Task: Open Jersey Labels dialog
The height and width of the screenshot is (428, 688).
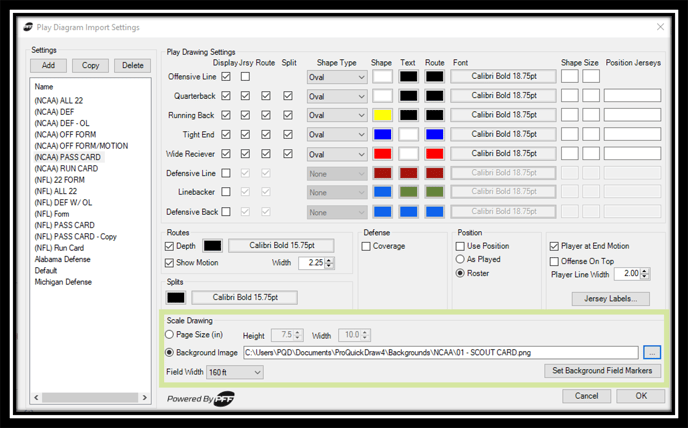Action: [610, 299]
